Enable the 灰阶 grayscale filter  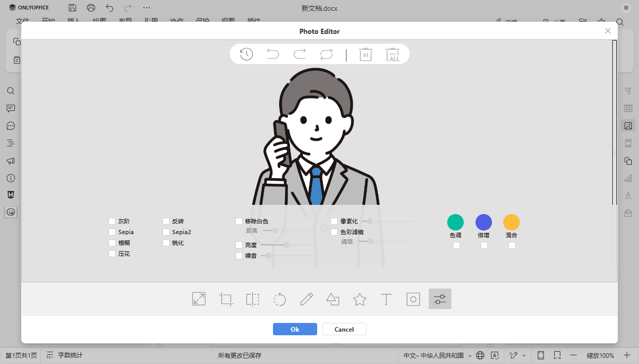coord(112,221)
